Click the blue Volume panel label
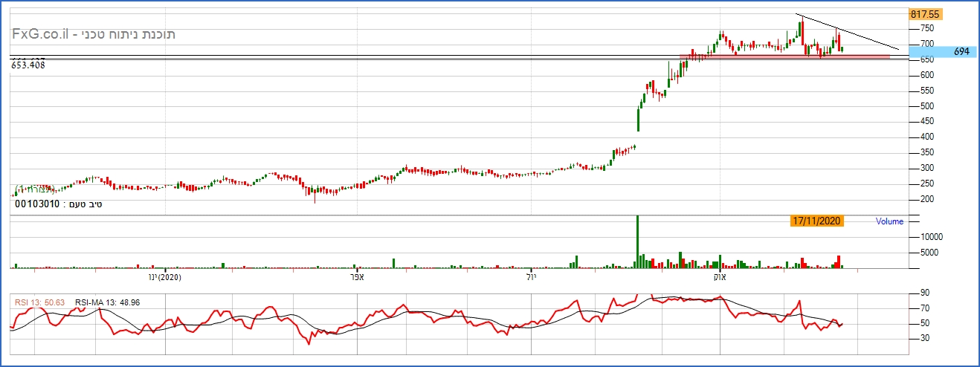Image resolution: width=980 pixels, height=367 pixels. tap(889, 221)
